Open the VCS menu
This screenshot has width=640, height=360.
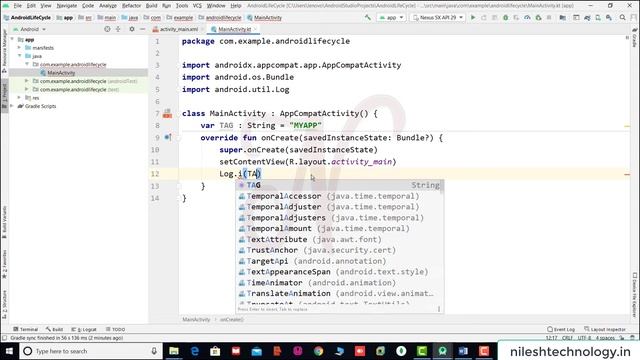click(197, 6)
